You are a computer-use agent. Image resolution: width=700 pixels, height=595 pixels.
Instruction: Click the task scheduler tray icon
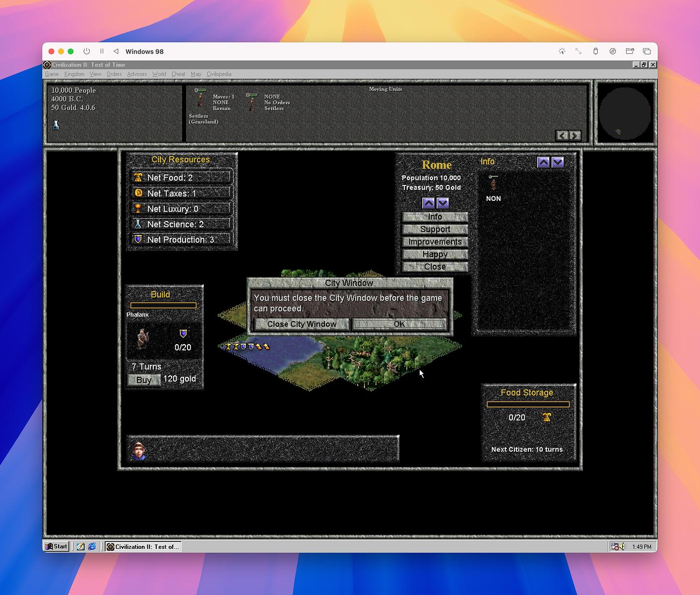[x=615, y=546]
